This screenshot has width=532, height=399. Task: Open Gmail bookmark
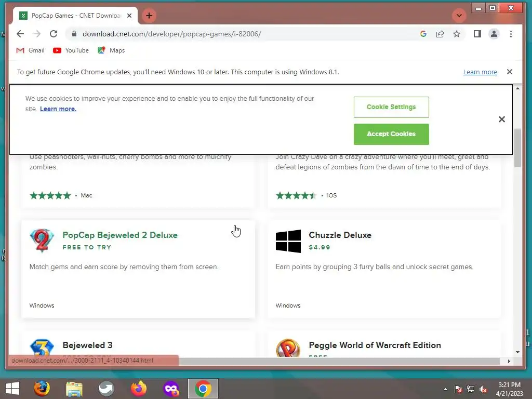(31, 50)
